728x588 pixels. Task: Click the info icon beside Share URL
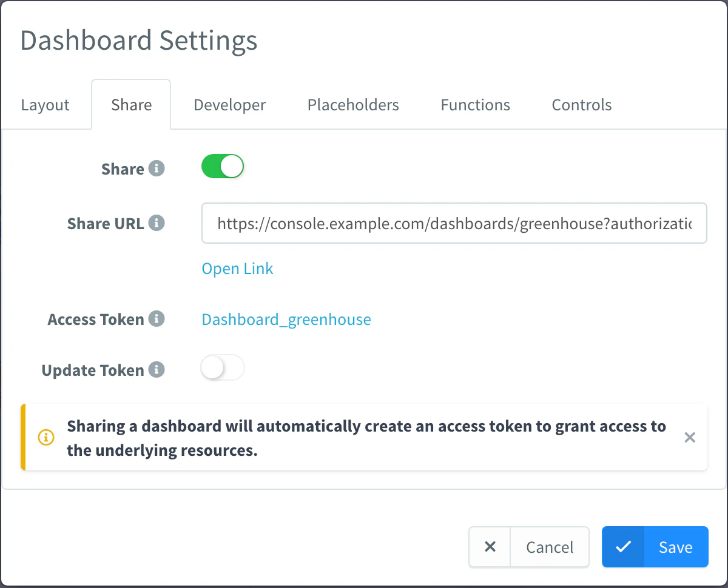pyautogui.click(x=157, y=222)
